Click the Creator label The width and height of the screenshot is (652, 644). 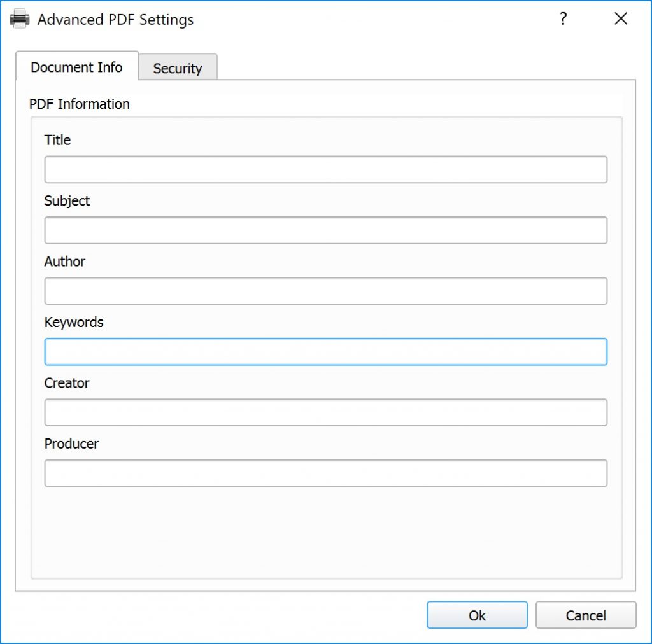click(67, 383)
